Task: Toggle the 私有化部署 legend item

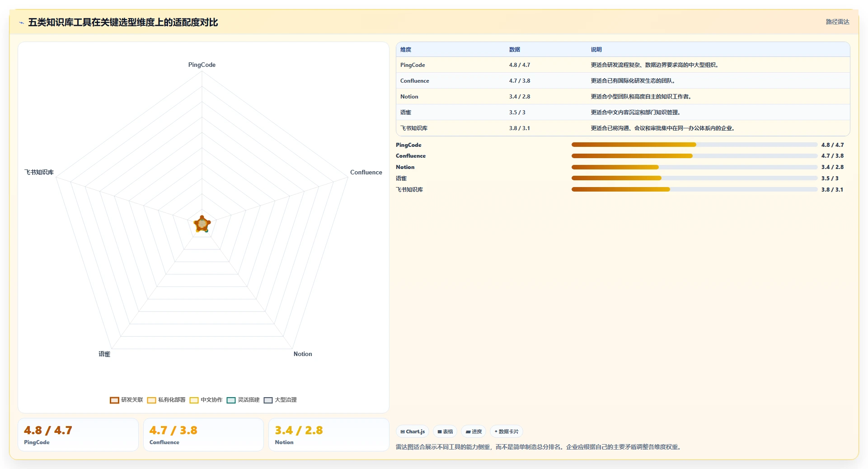Action: pyautogui.click(x=166, y=400)
